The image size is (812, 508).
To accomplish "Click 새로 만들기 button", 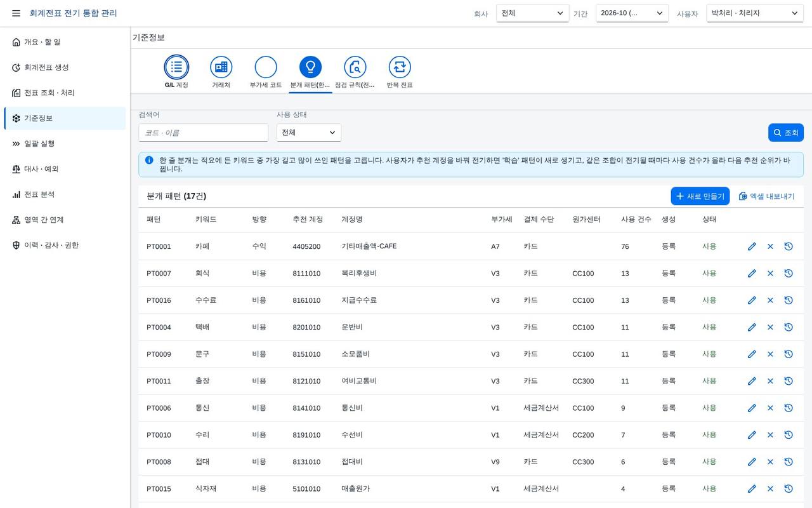I will pos(700,196).
